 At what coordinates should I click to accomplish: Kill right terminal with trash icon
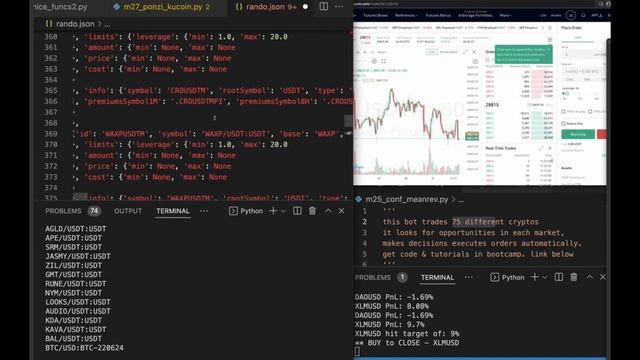point(573,277)
